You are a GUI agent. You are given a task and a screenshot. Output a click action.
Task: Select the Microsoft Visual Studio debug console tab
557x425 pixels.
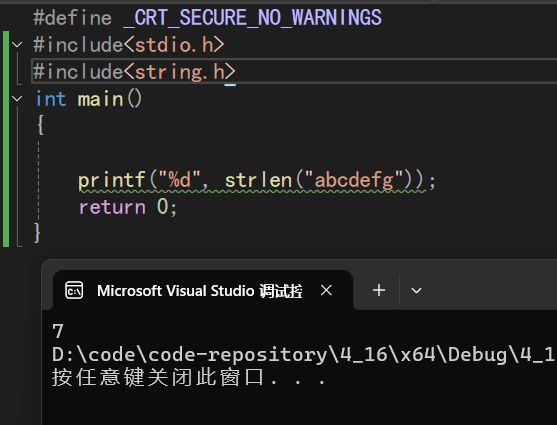coord(202,290)
